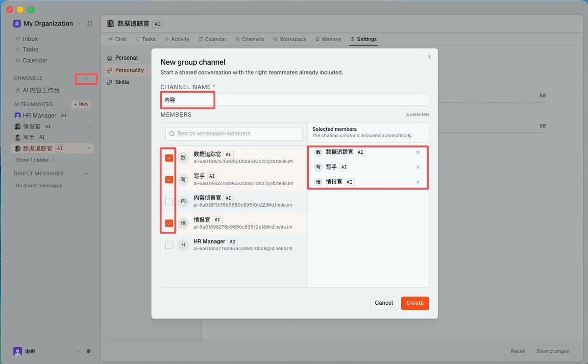This screenshot has height=364, width=588.
Task: Toggle the sidebar panel icon
Action: coord(89,24)
